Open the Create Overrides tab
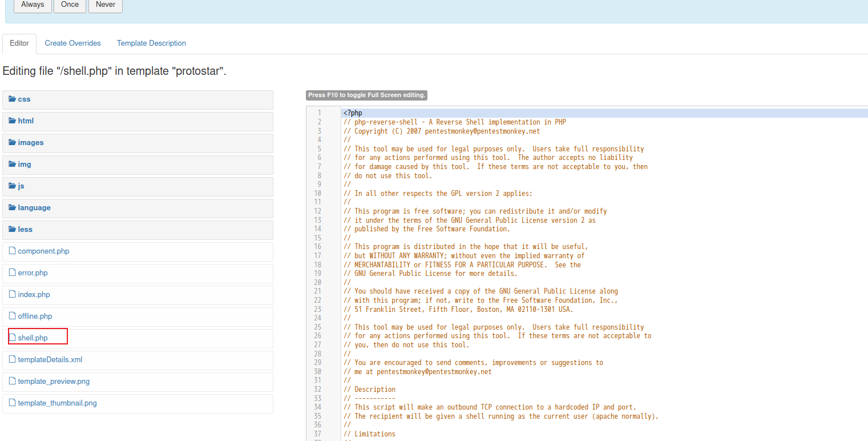 72,43
